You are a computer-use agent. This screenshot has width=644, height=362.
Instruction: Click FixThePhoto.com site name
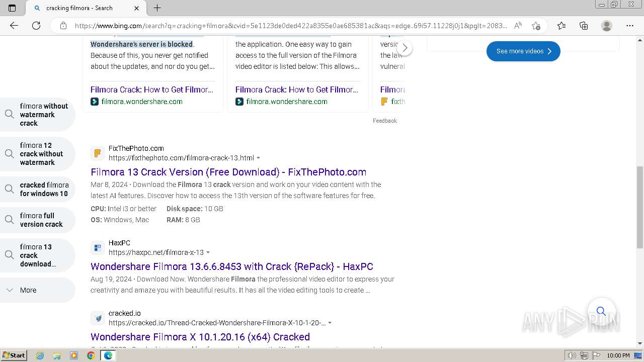[136, 148]
